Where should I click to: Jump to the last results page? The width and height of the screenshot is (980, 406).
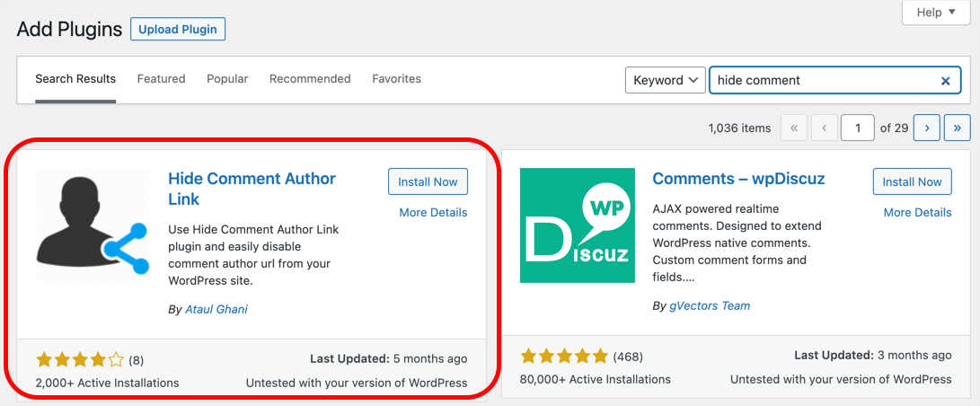tap(958, 128)
